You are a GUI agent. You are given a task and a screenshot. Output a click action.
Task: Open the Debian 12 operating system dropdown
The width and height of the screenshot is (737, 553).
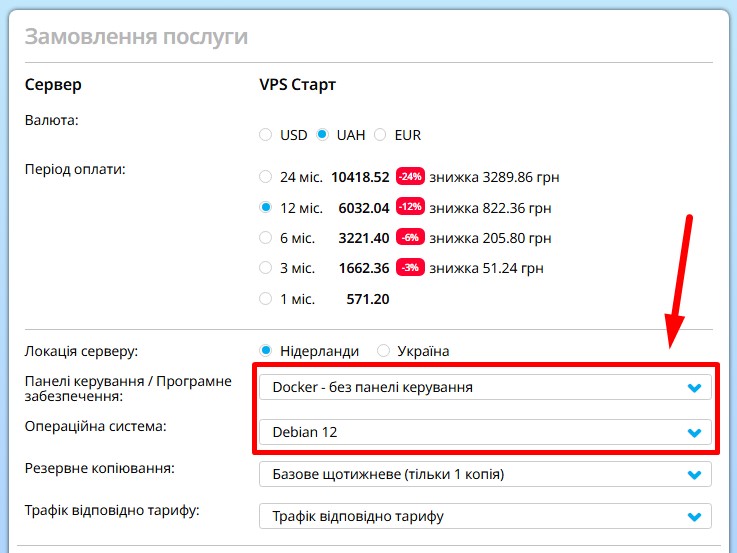(x=485, y=432)
